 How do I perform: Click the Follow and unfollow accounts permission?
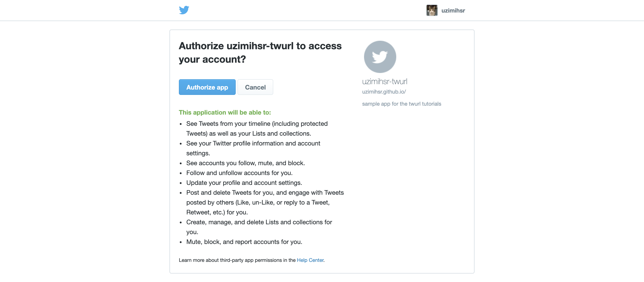tap(239, 173)
